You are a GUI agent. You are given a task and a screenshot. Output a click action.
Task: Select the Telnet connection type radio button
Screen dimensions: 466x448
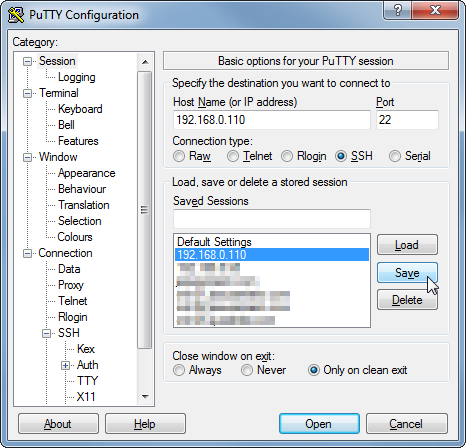click(x=233, y=156)
